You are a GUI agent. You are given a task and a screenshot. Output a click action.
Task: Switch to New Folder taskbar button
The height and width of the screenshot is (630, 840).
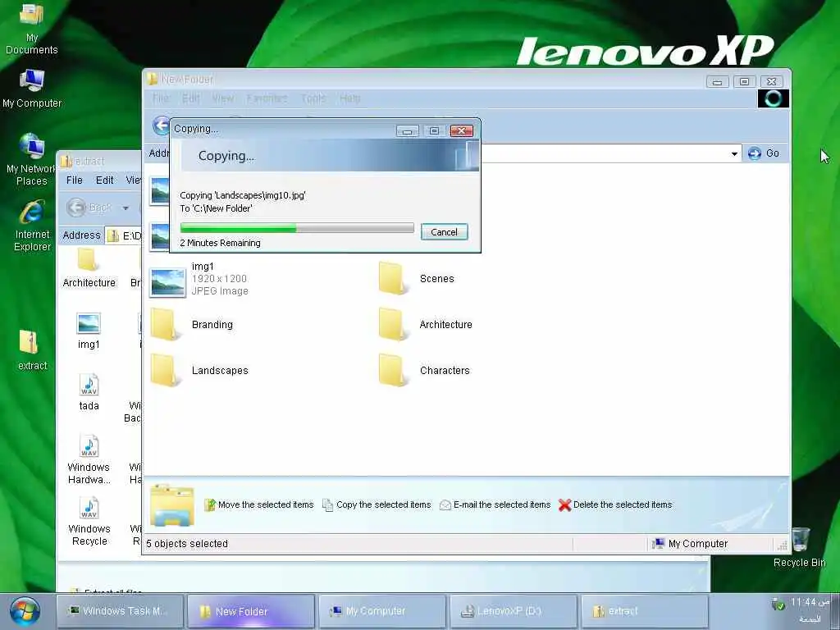[251, 610]
